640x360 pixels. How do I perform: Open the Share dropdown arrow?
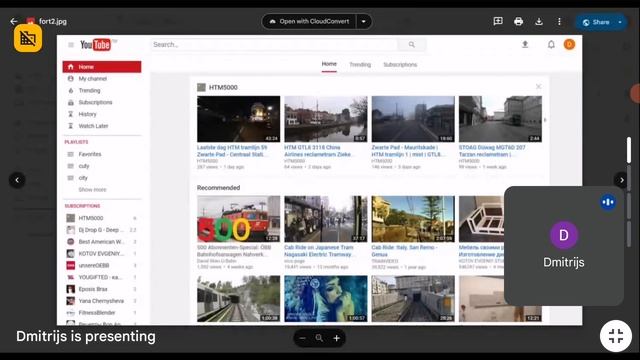pyautogui.click(x=620, y=22)
